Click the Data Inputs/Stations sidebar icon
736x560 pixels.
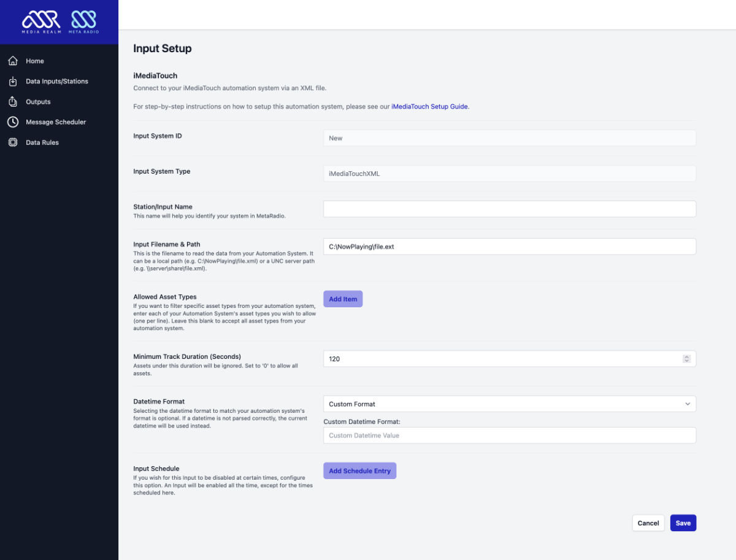pyautogui.click(x=13, y=81)
